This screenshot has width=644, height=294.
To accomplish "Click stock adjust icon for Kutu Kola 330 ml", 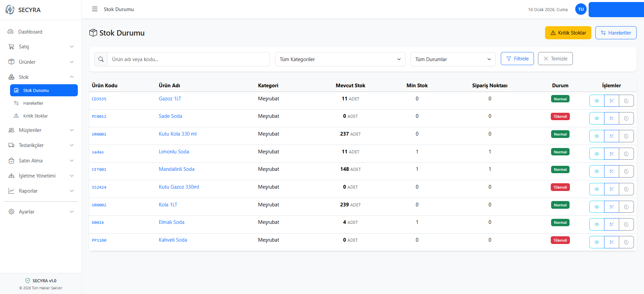I will tap(611, 136).
